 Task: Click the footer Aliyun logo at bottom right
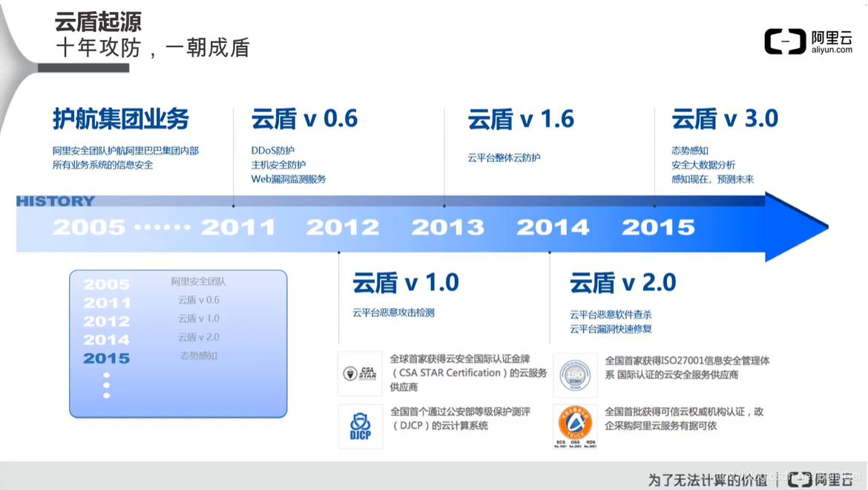(x=820, y=479)
